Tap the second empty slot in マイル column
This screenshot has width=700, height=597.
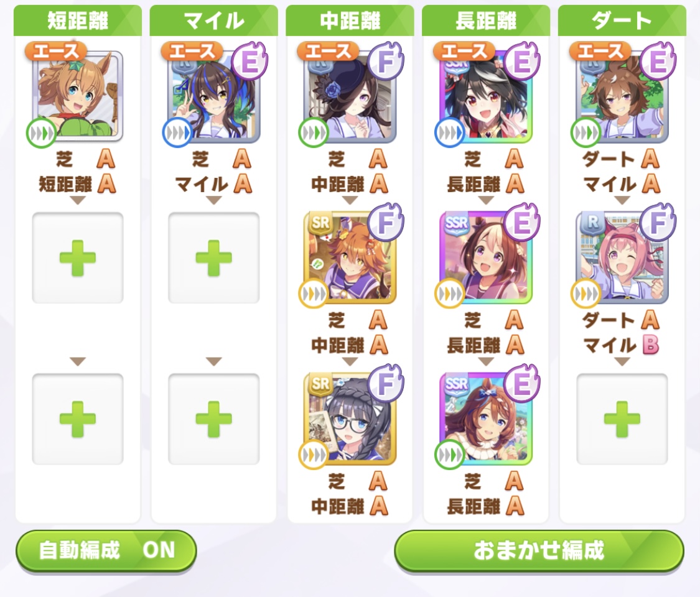coord(214,419)
